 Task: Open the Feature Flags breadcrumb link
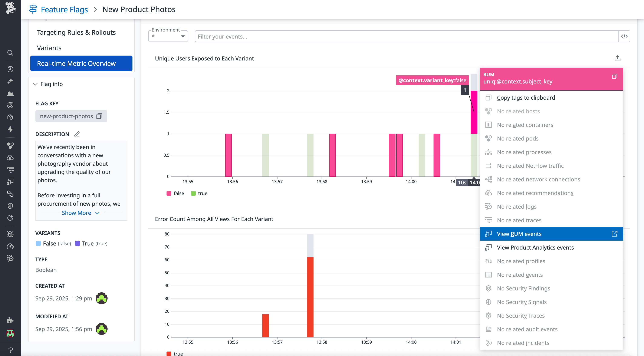click(x=64, y=9)
